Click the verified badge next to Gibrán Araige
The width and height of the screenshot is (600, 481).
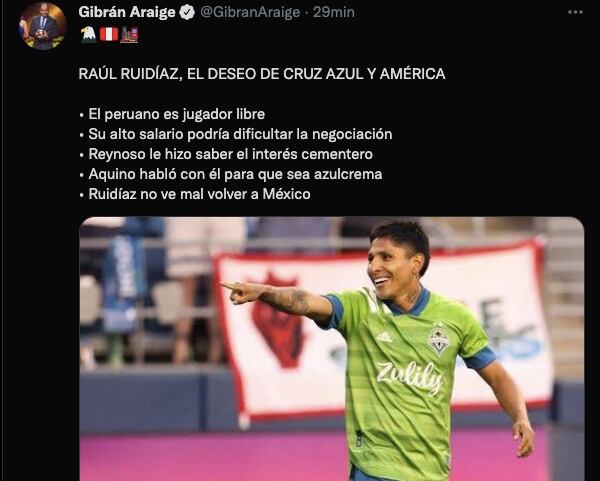tap(187, 13)
